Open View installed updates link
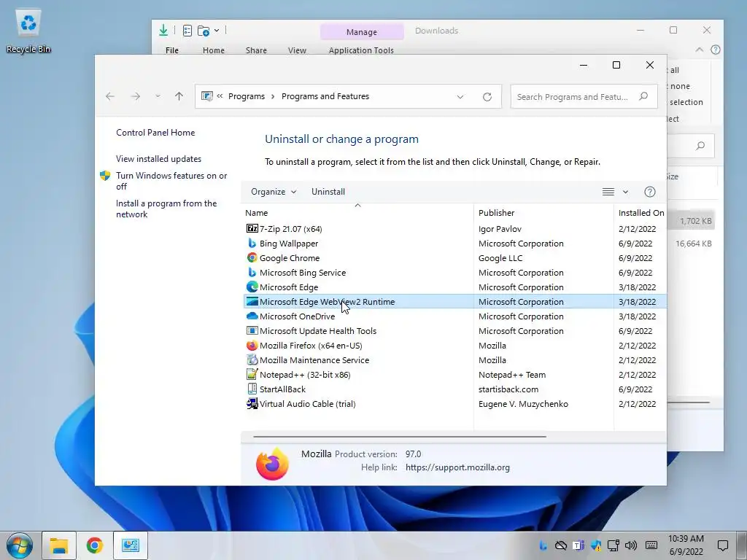The height and width of the screenshot is (560, 747). 158,158
